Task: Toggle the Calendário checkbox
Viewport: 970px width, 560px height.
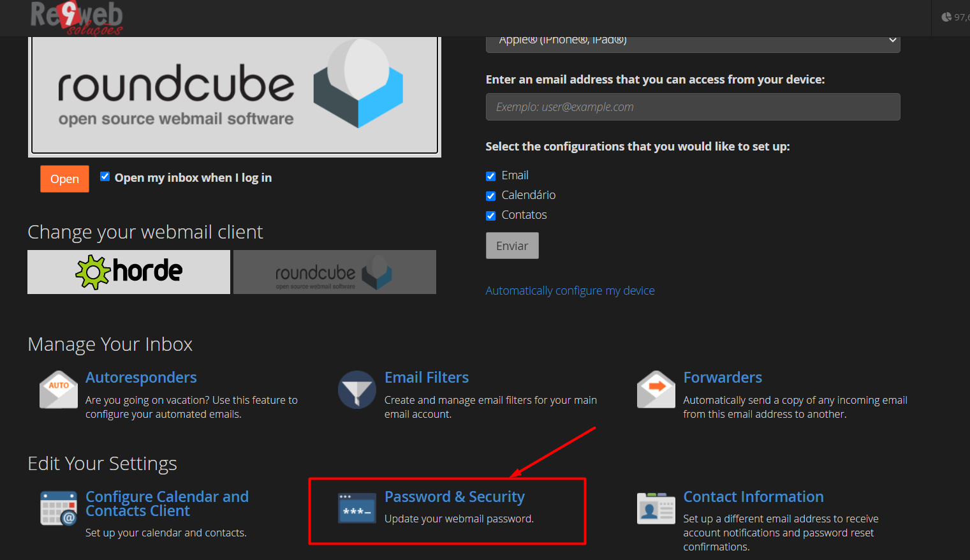Action: coord(491,196)
